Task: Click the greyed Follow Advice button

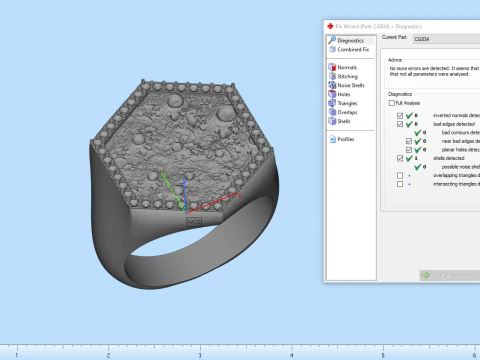Action: [x=450, y=275]
